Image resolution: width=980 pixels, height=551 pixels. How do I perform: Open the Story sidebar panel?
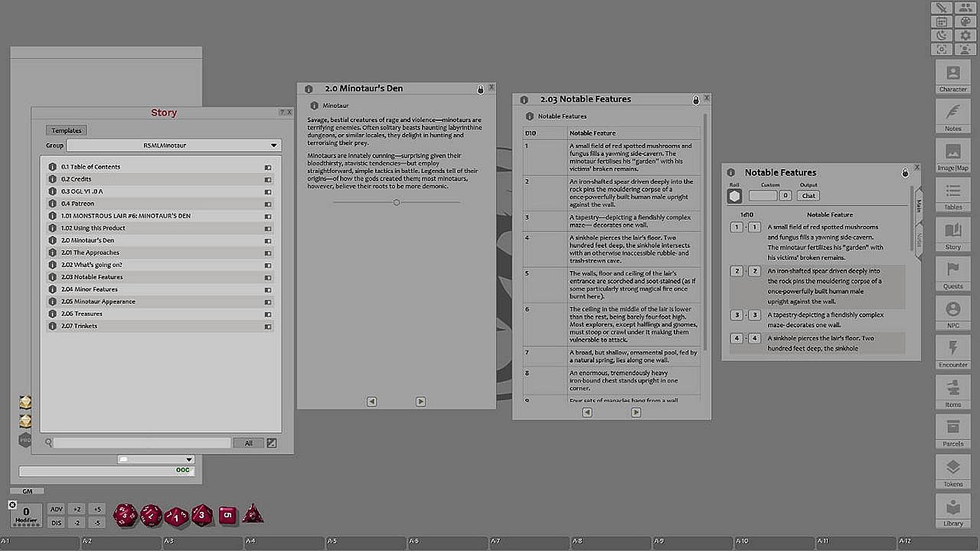(x=953, y=235)
